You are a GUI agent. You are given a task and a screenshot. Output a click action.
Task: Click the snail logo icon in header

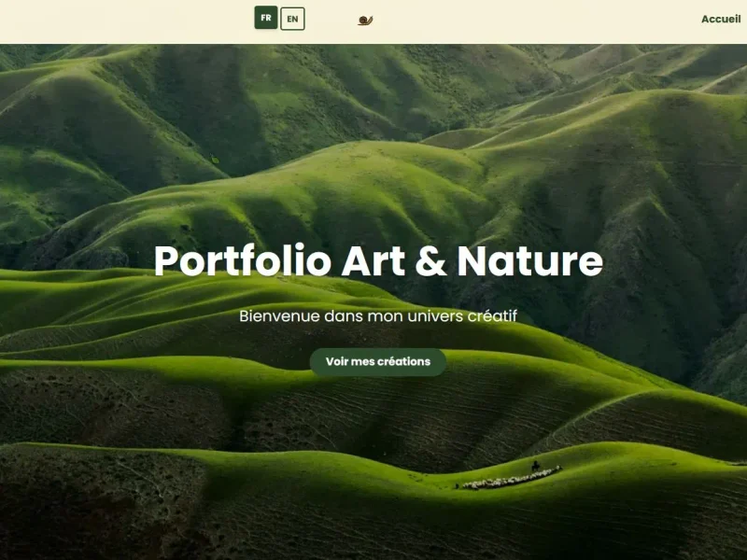(x=365, y=20)
